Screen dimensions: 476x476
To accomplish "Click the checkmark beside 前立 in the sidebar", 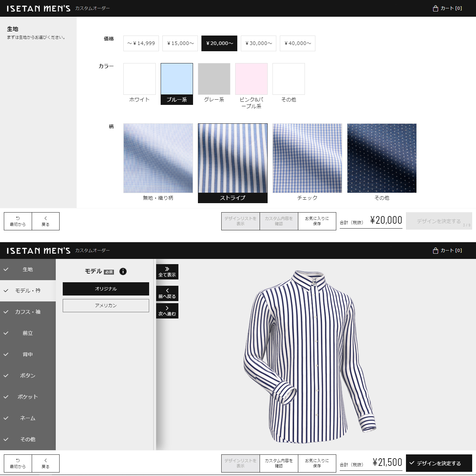I will pyautogui.click(x=6, y=333).
